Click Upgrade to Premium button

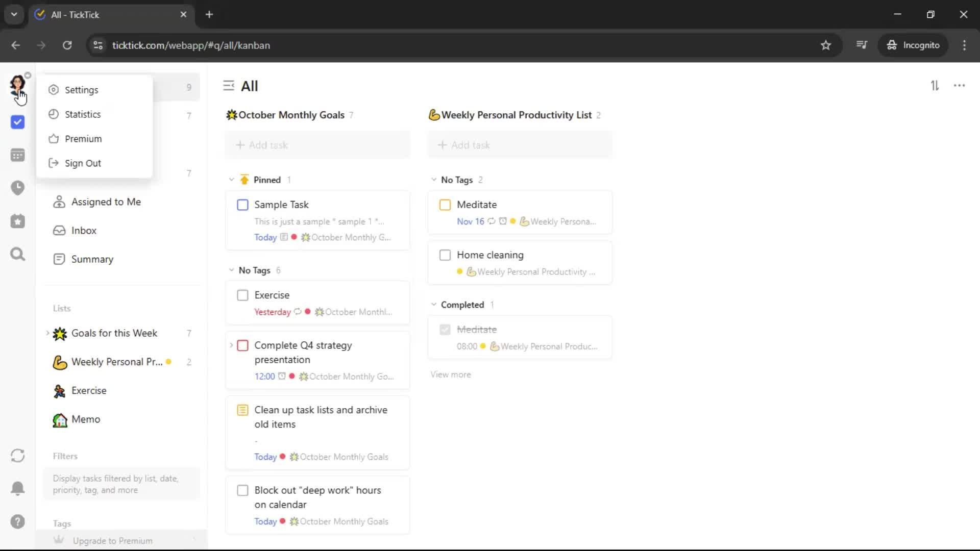click(x=112, y=540)
